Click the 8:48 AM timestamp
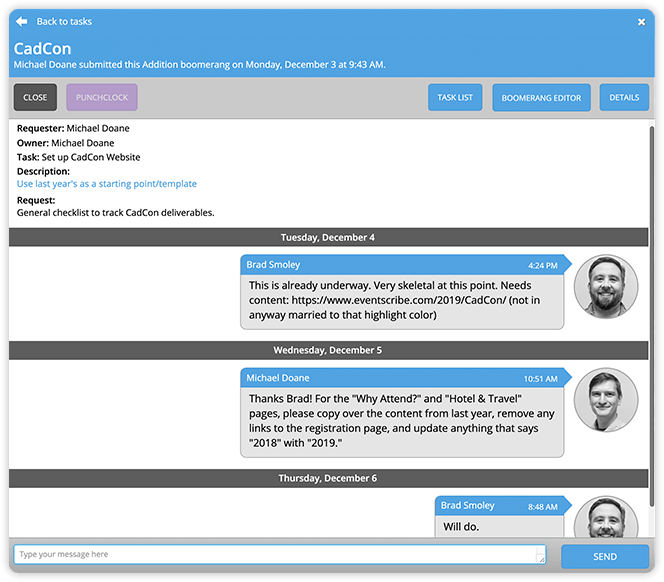The height and width of the screenshot is (582, 664). 542,507
